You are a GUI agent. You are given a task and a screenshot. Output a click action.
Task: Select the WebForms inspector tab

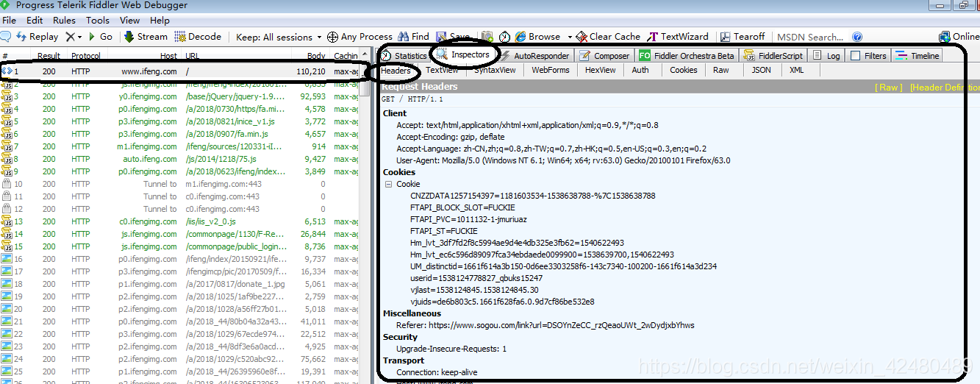coord(551,71)
